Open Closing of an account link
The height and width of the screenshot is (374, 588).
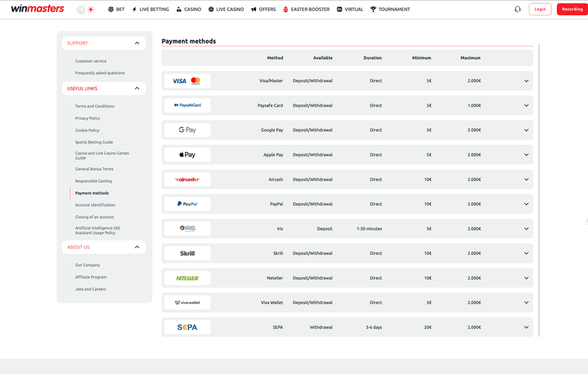(x=94, y=217)
